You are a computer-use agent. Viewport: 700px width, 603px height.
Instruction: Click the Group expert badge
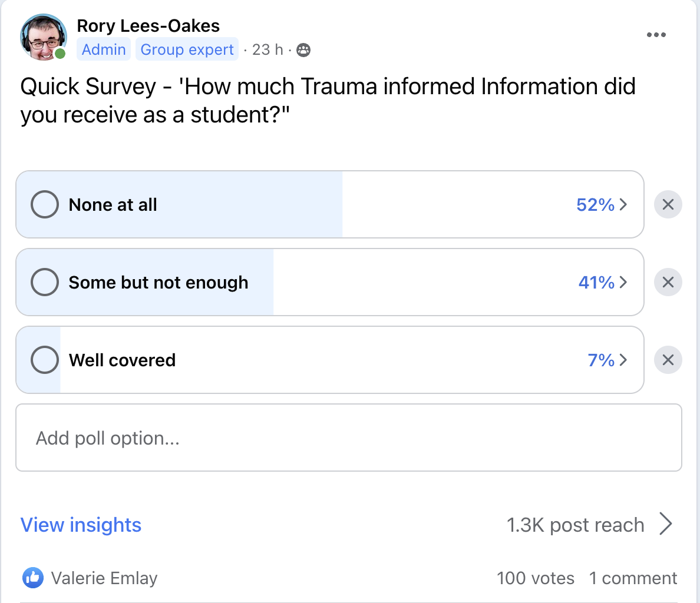[x=187, y=50]
